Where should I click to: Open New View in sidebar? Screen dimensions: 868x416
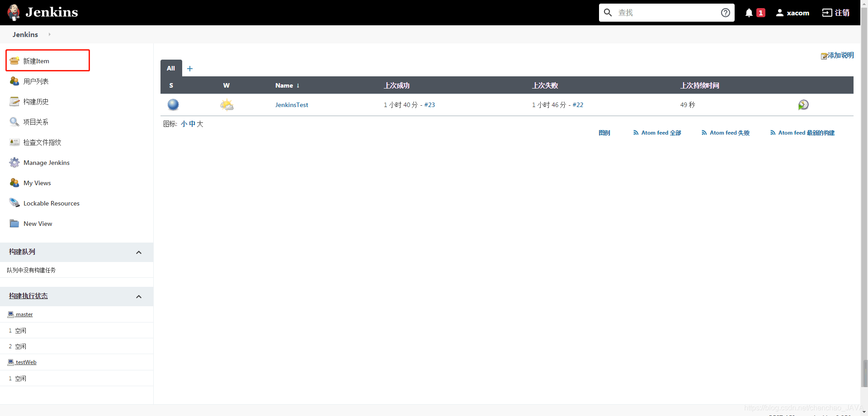pos(38,224)
